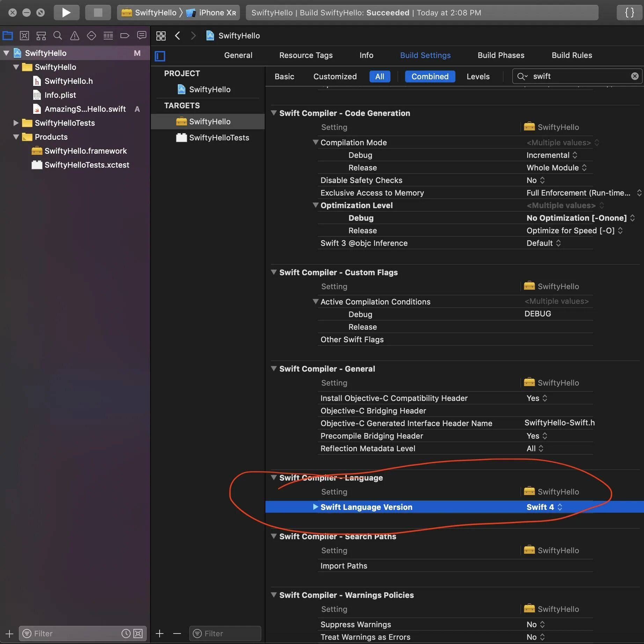Select SwiftyHello.framework product
The height and width of the screenshot is (644, 644).
pyautogui.click(x=86, y=151)
